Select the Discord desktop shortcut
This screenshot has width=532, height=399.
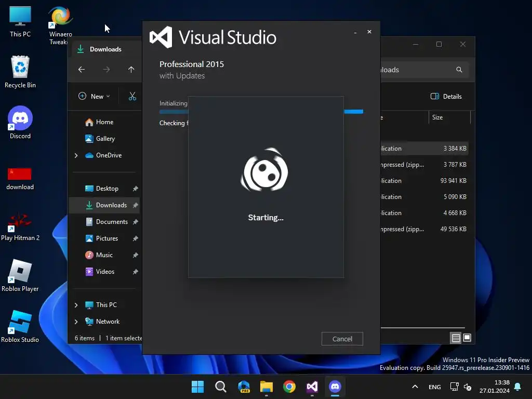pyautogui.click(x=20, y=123)
